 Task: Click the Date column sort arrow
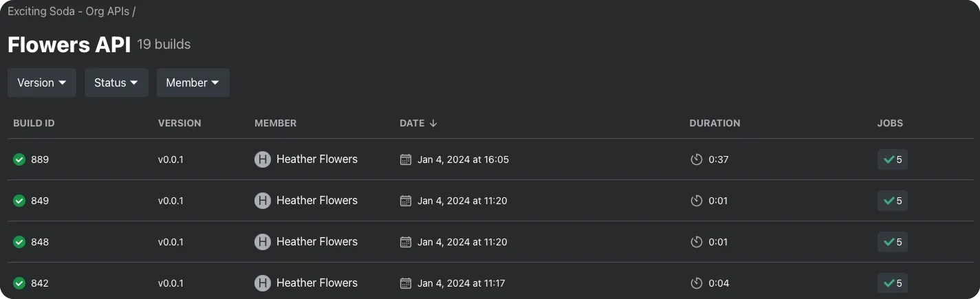(x=433, y=123)
